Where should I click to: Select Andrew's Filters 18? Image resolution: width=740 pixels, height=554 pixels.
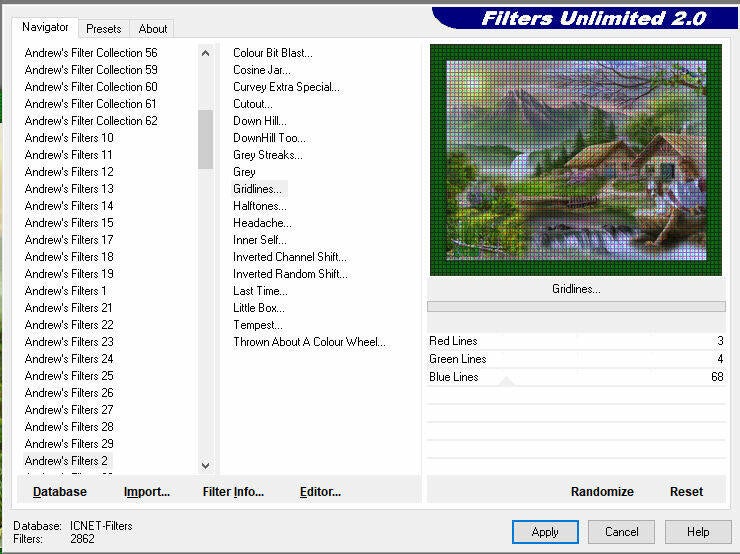(69, 257)
